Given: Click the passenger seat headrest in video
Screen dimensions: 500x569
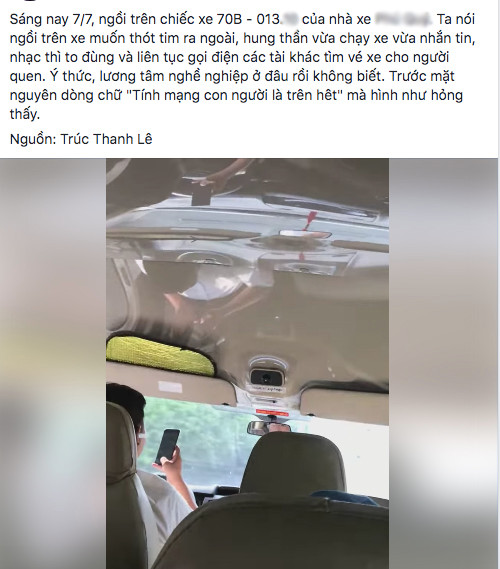Looking at the screenshot, I should click(x=293, y=466).
